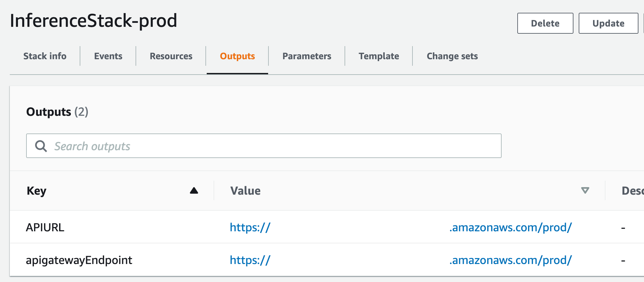Sort by Value column arrow
The height and width of the screenshot is (282, 644).
tap(585, 190)
